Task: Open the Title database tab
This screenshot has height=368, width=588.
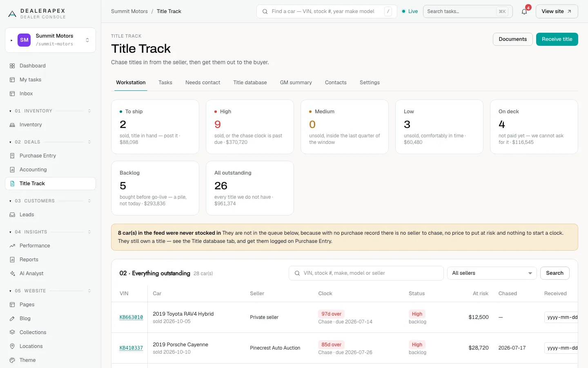Action: [x=250, y=83]
